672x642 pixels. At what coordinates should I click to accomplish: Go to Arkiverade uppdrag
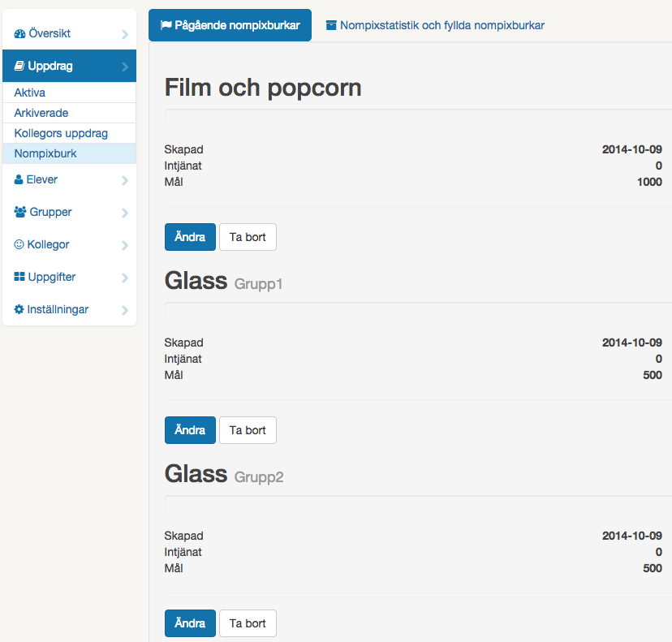coord(41,113)
